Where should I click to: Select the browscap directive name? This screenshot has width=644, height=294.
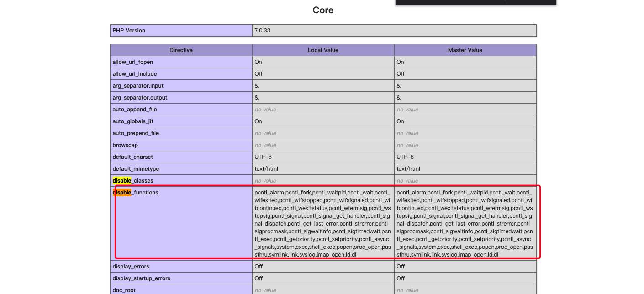(x=125, y=145)
